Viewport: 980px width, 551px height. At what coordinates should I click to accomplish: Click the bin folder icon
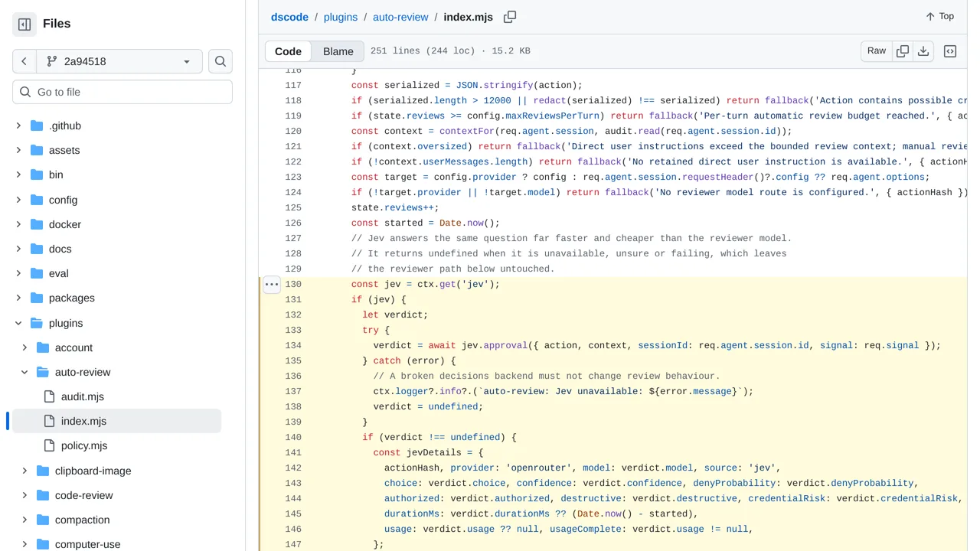pyautogui.click(x=37, y=174)
